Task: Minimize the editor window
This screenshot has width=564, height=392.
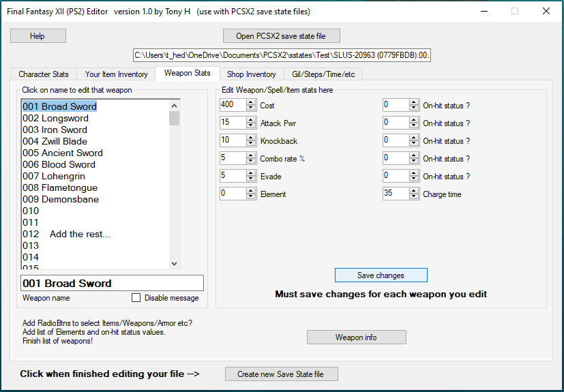Action: click(484, 11)
